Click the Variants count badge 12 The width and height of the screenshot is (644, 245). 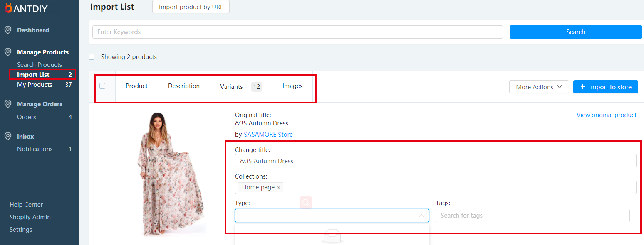tap(257, 87)
